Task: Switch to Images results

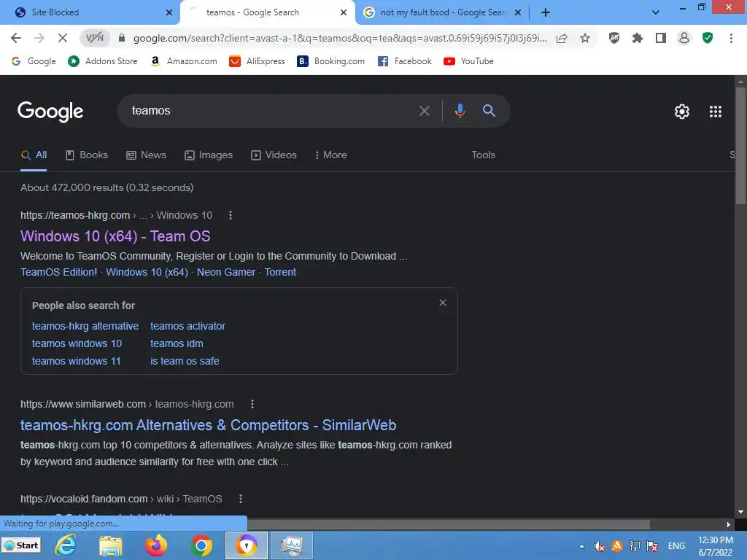Action: click(209, 155)
